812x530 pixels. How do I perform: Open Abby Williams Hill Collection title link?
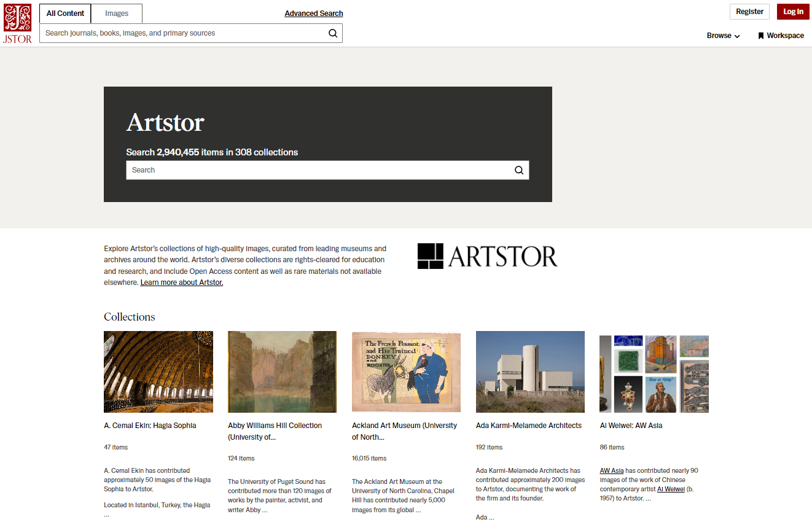point(275,431)
